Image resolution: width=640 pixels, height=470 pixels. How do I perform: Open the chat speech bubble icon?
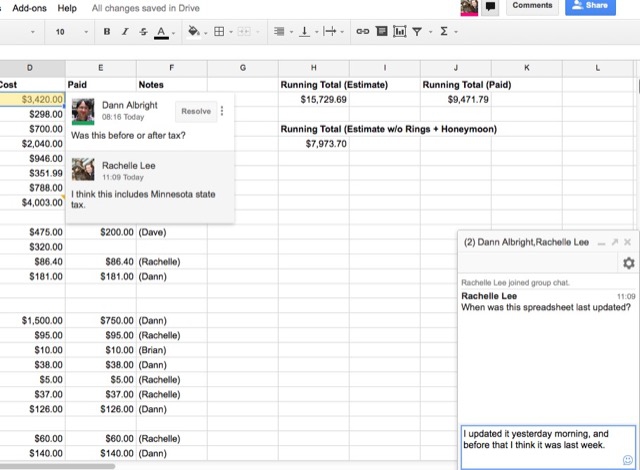point(490,7)
